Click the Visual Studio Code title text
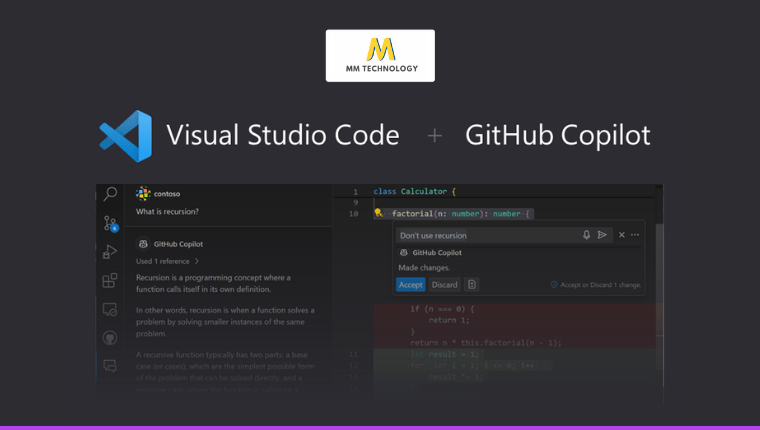Image resolution: width=760 pixels, height=430 pixels. tap(283, 135)
